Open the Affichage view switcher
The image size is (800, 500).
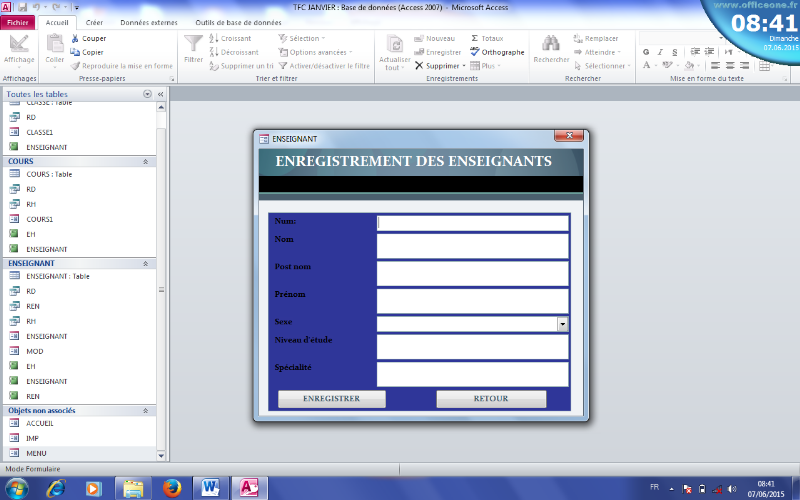coord(18,48)
